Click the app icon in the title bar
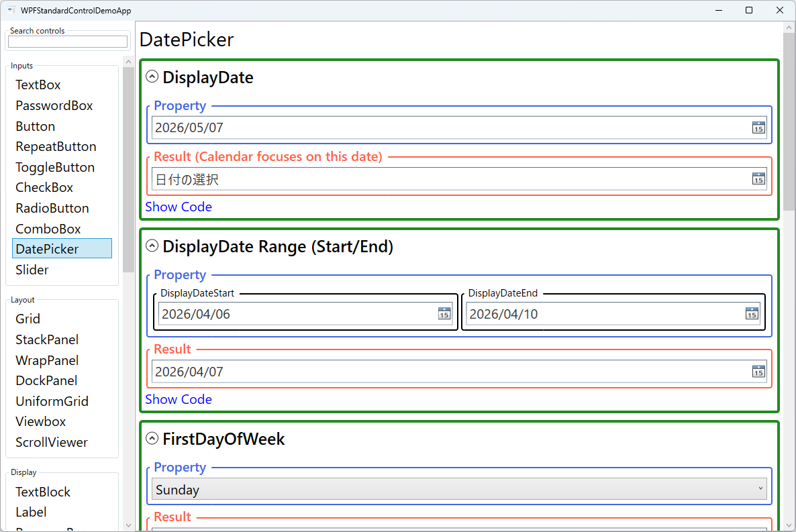Screen dimensions: 796x532 (x=11, y=10)
